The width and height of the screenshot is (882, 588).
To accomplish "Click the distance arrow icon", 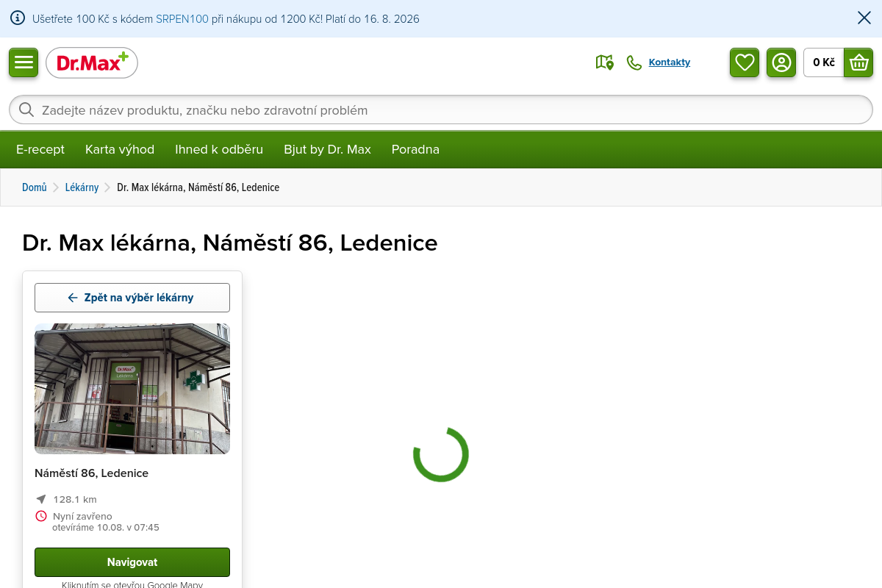I will pos(41,499).
